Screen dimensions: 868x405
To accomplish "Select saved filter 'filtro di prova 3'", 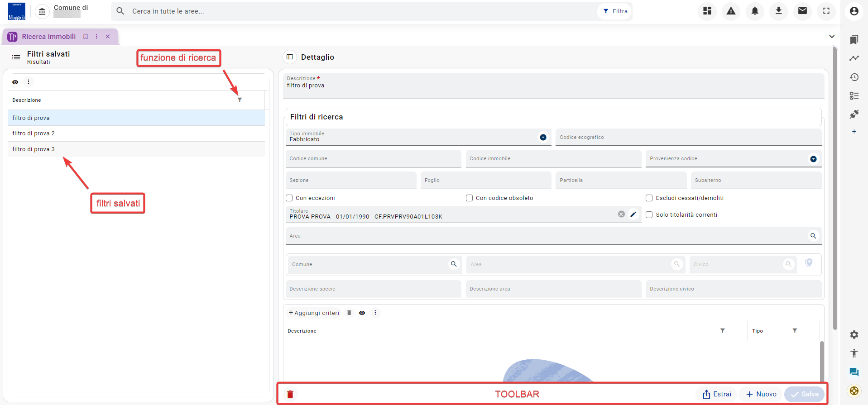I will point(136,149).
